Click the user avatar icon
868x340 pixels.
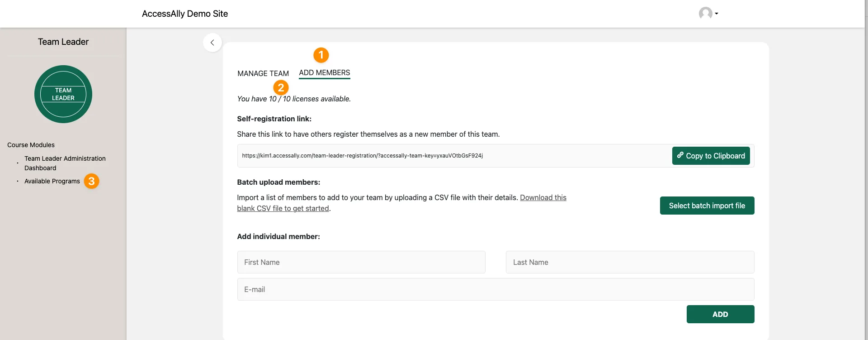(x=705, y=13)
